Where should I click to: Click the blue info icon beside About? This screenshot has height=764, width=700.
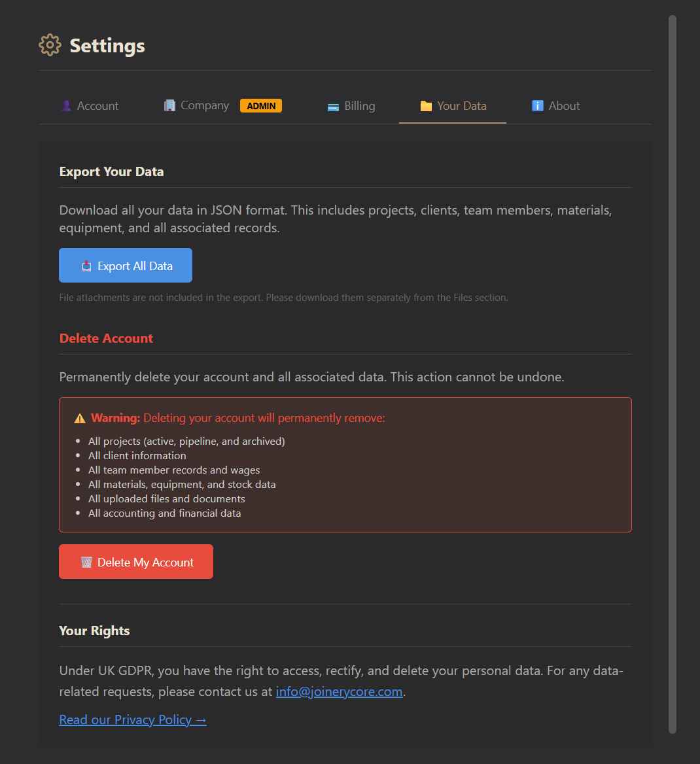[x=538, y=106]
